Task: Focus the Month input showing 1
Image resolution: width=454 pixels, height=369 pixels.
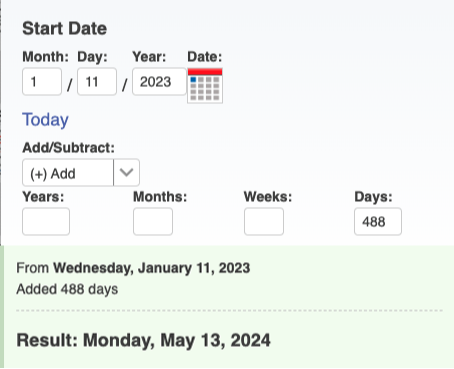Action: (42, 82)
